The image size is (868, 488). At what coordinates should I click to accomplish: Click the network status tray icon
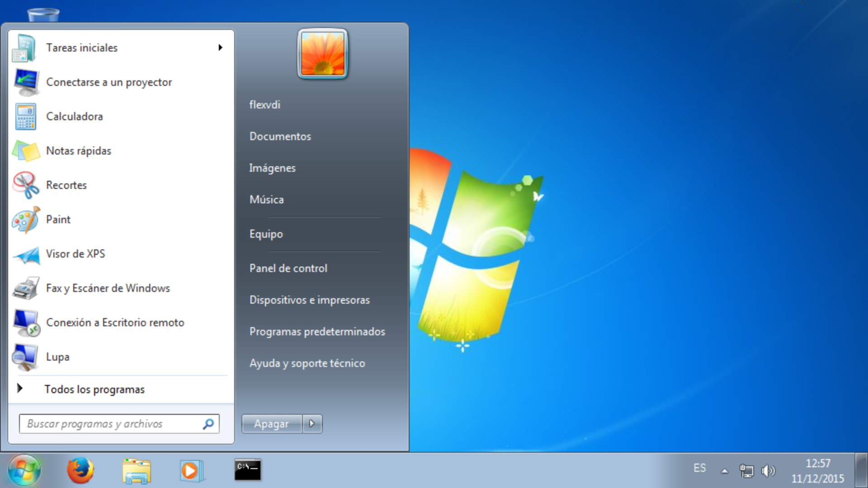point(746,471)
